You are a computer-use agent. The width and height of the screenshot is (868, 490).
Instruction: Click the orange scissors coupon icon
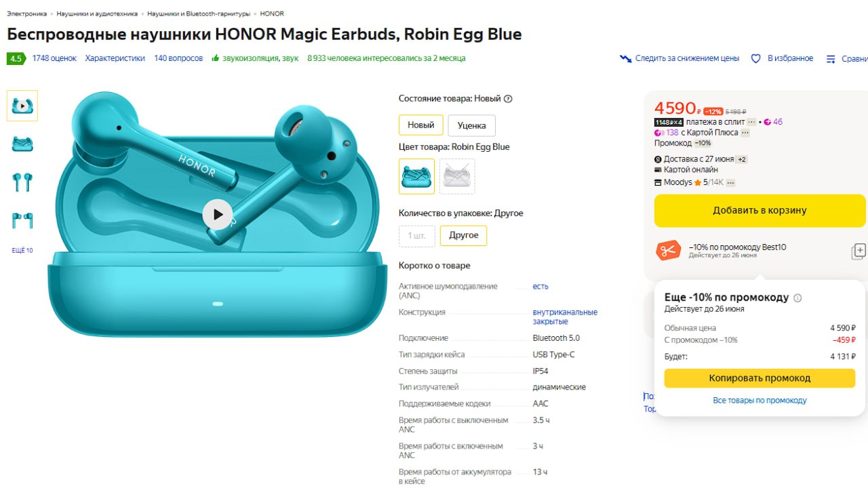click(668, 251)
